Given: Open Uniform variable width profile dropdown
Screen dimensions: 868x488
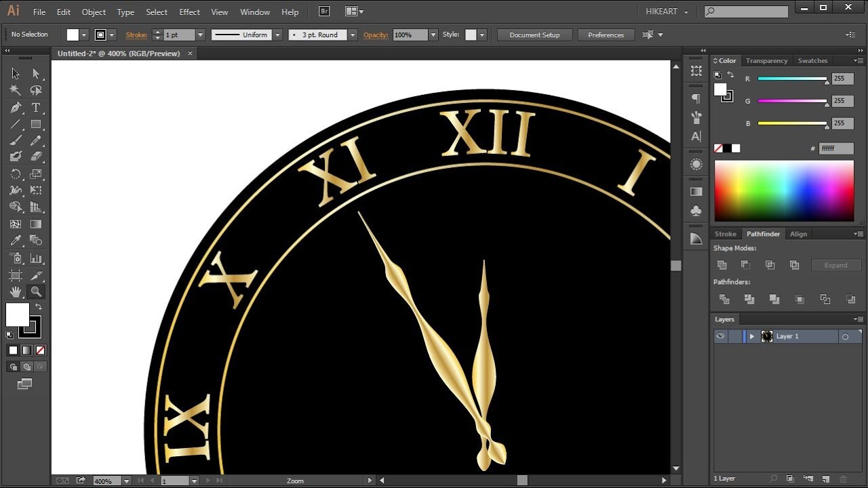Looking at the screenshot, I should tap(278, 35).
